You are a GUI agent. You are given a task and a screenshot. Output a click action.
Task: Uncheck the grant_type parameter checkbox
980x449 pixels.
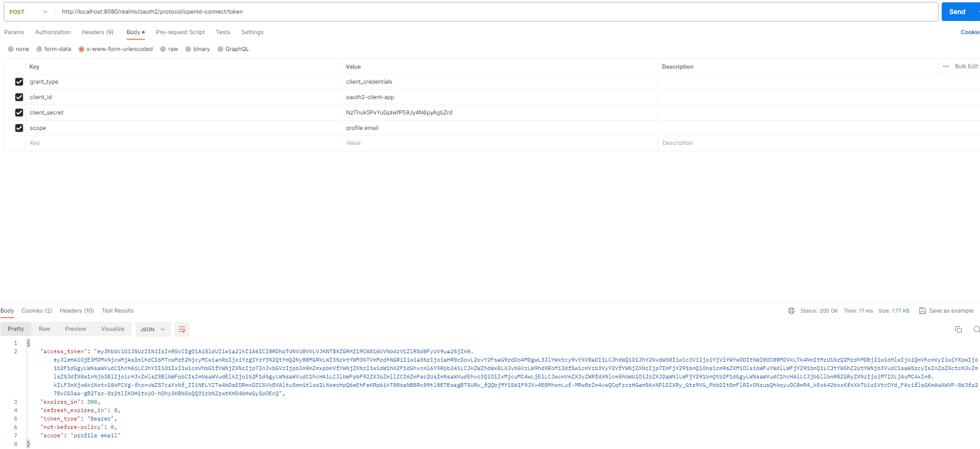click(x=19, y=82)
